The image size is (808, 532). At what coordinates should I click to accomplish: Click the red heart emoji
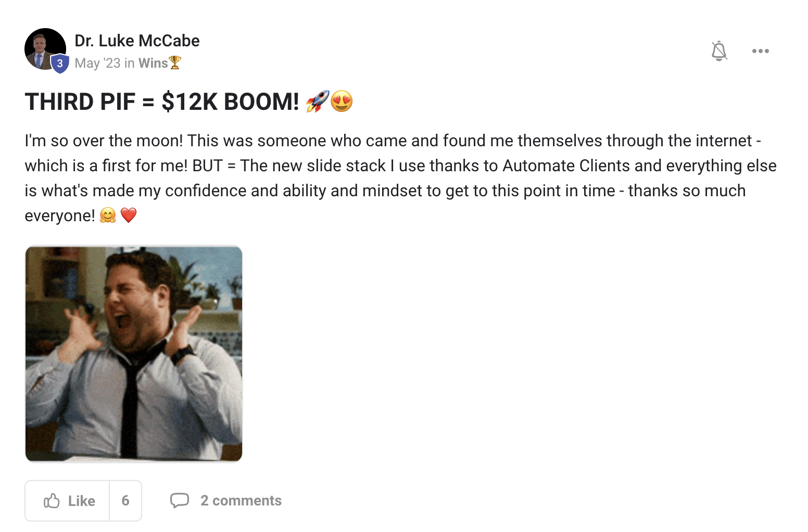pyautogui.click(x=129, y=215)
